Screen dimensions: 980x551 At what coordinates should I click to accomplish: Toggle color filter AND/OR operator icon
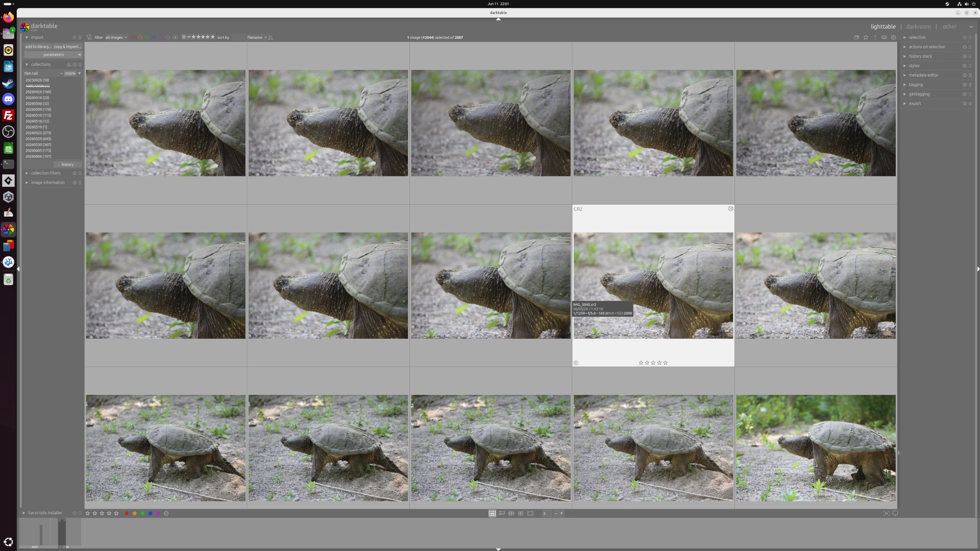(175, 37)
